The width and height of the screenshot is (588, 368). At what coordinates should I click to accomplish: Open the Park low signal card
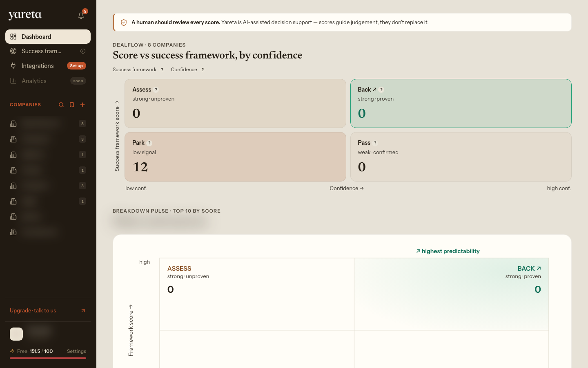pos(235,157)
